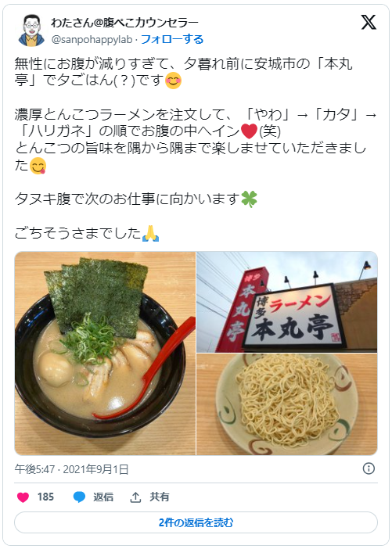Click the ごちそうさまでした line of the tweet
The image size is (392, 549).
87,233
